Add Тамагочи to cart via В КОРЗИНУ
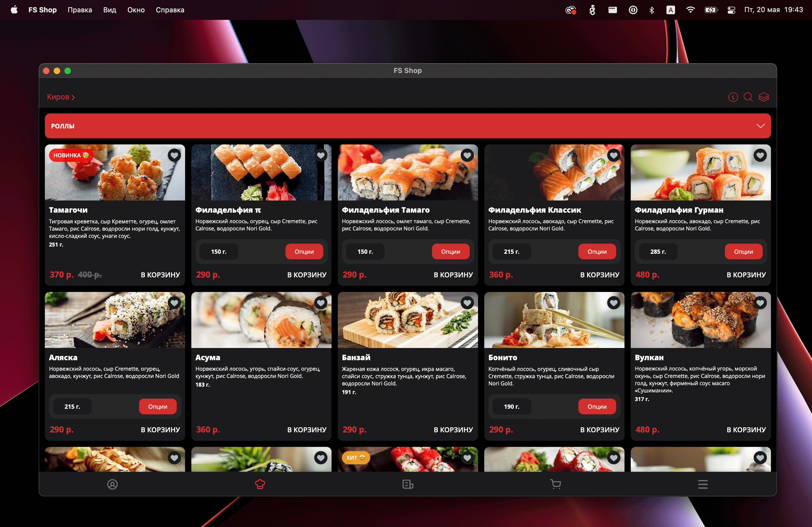Screen dimensions: 812x527 [160, 275]
